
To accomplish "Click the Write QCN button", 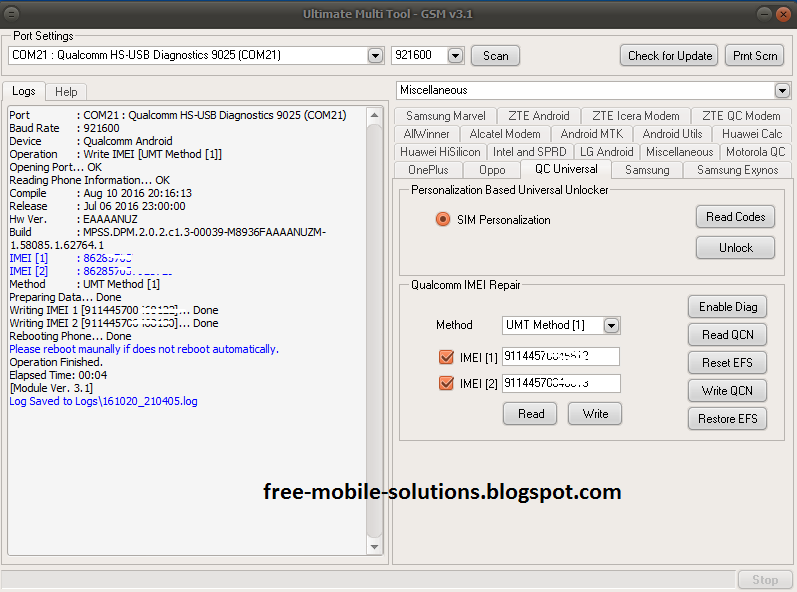I will 727,391.
